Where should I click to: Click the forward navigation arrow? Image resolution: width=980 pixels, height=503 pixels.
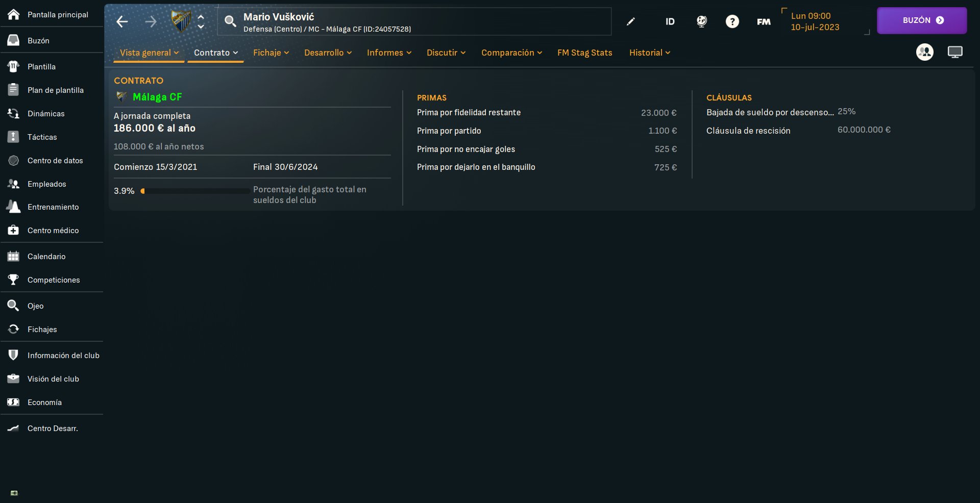pyautogui.click(x=151, y=21)
